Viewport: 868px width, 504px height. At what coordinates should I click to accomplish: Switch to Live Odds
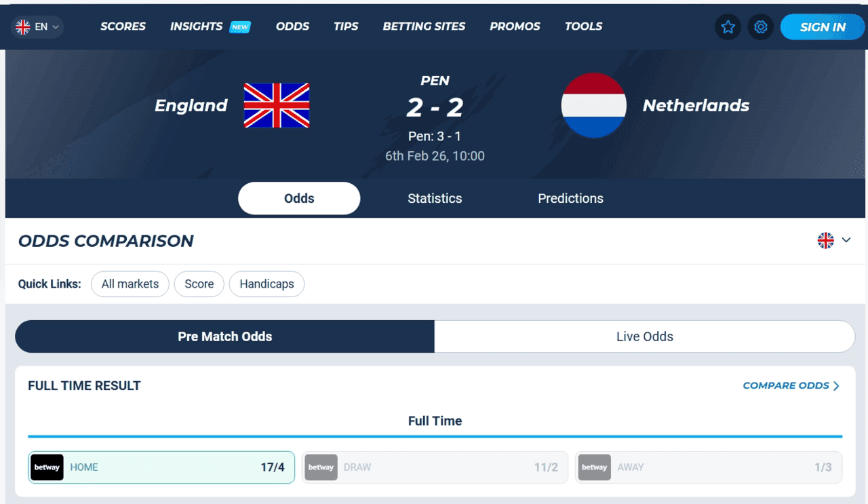point(644,336)
